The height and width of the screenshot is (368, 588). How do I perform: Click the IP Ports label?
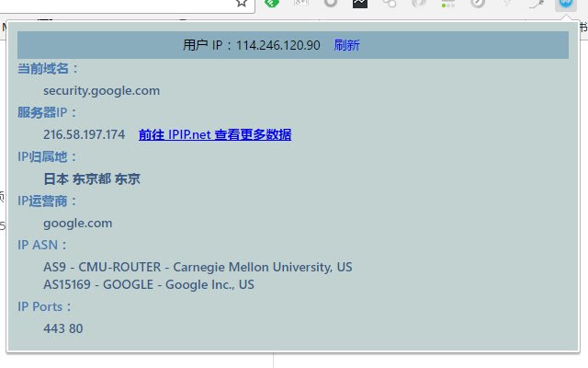(x=44, y=306)
